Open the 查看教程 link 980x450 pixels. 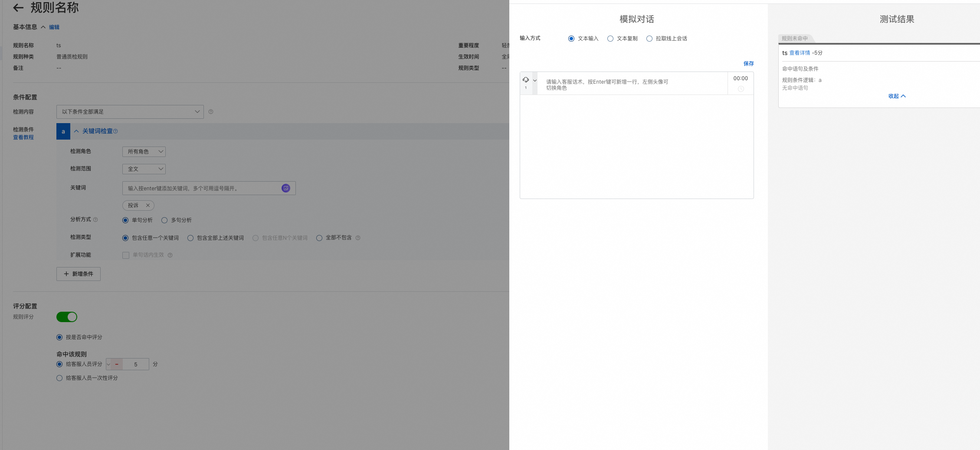[23, 137]
